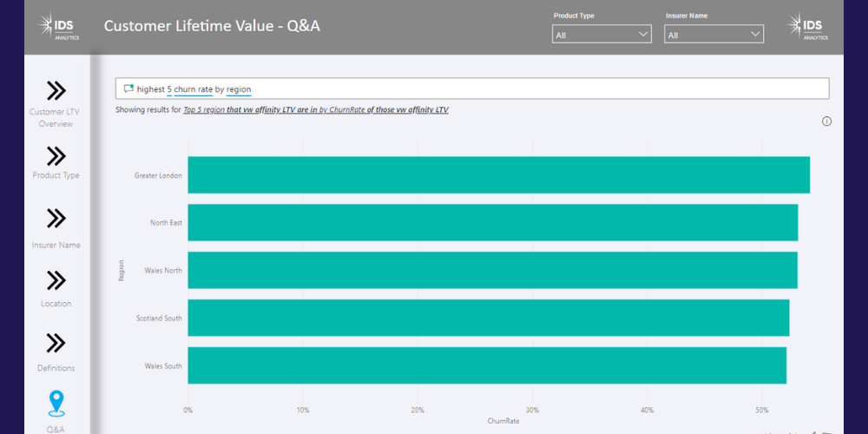Select the Greater London bar

tap(498, 175)
